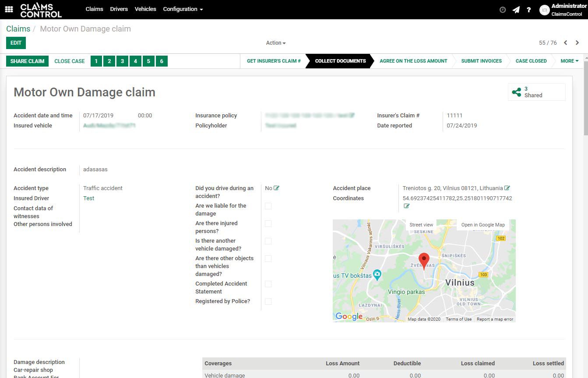Click the edit icon under Coordinates value

[x=406, y=206]
